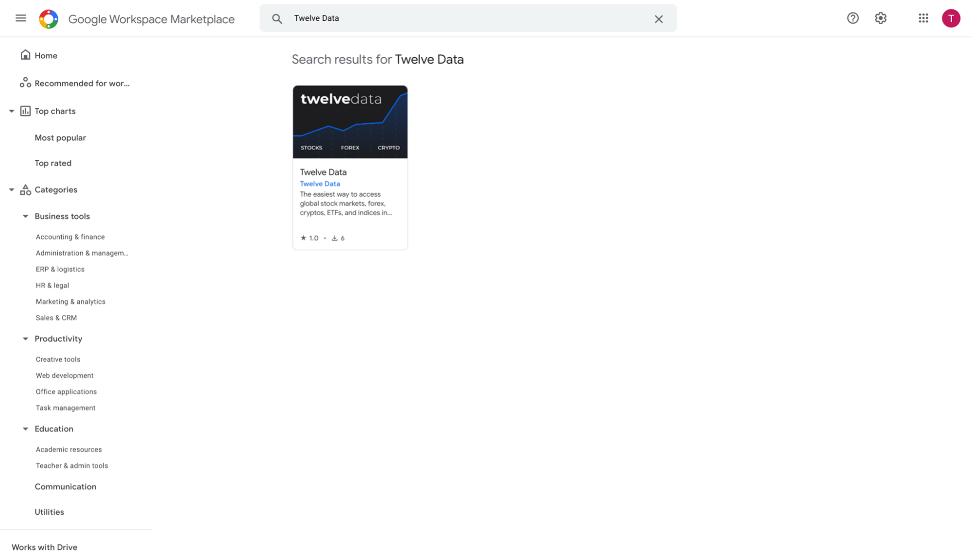Viewport: 971px width, 560px height.
Task: Click the Google Workspace Marketplace logo
Action: click(x=49, y=18)
